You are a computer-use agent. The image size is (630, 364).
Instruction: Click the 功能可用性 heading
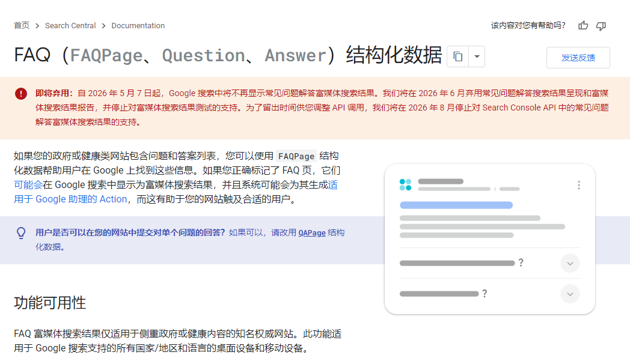tap(50, 303)
